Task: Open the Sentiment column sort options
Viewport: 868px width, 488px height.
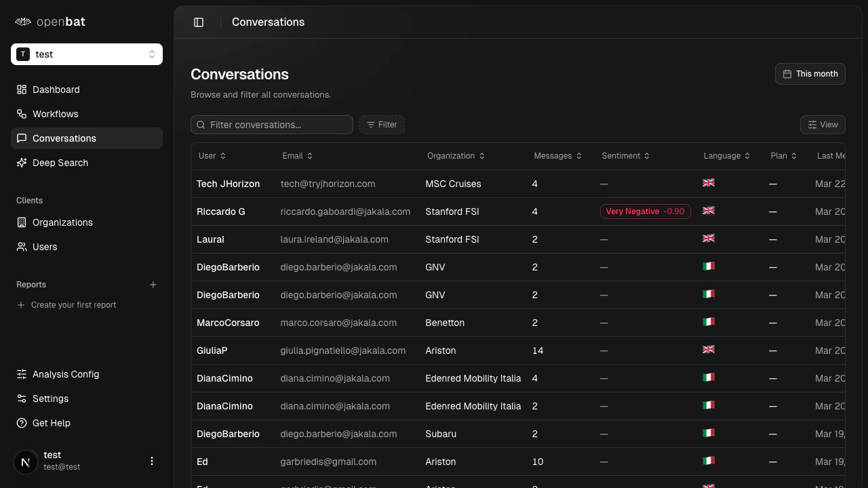Action: tap(625, 156)
